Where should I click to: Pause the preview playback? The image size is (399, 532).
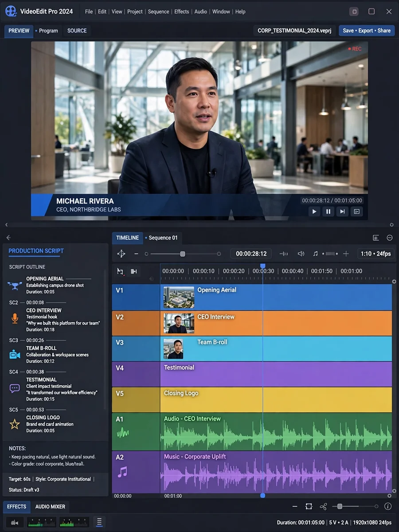pyautogui.click(x=328, y=211)
